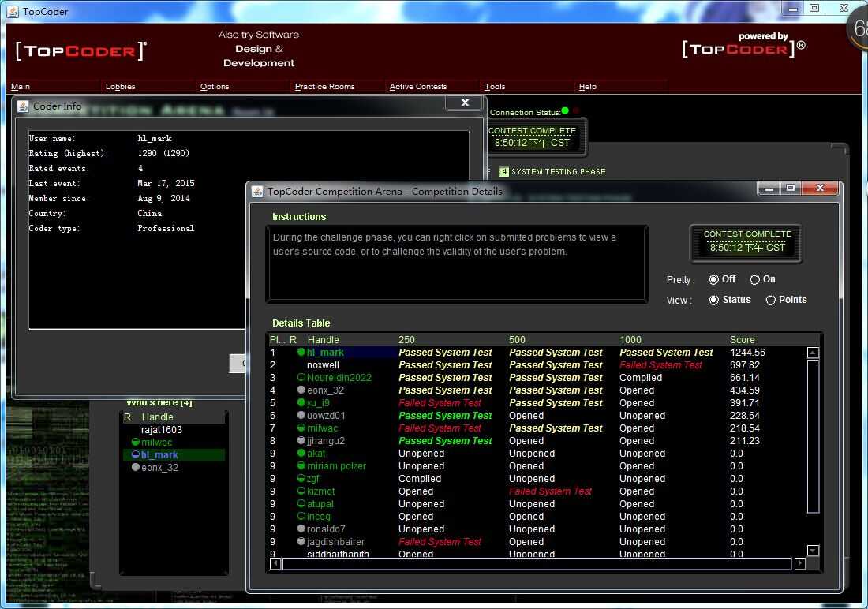Click Handle header in Who's here list
The width and height of the screenshot is (868, 609).
pyautogui.click(x=157, y=417)
